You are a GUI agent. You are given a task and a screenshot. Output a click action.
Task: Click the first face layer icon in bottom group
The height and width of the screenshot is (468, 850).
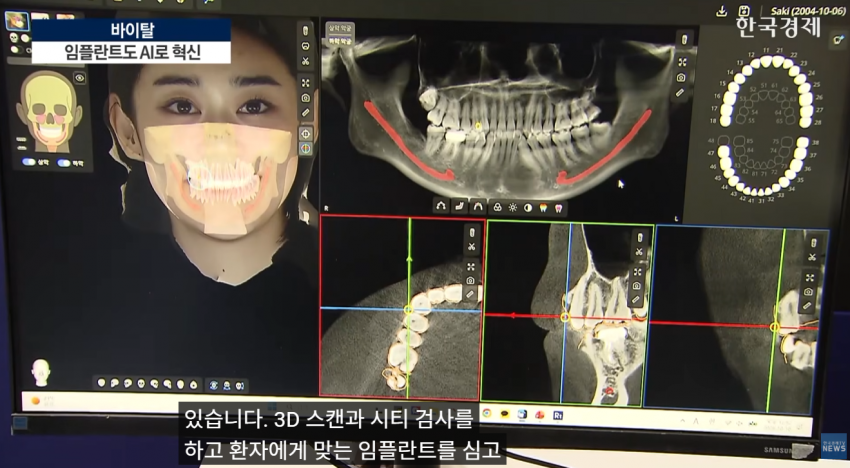pyautogui.click(x=214, y=385)
